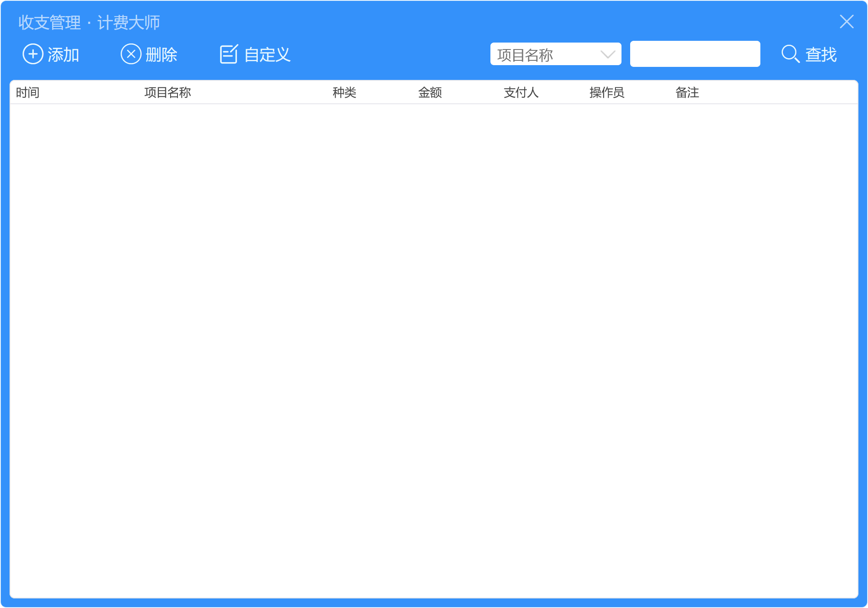Click the plus circle Add icon
This screenshot has width=868, height=608.
coord(33,54)
